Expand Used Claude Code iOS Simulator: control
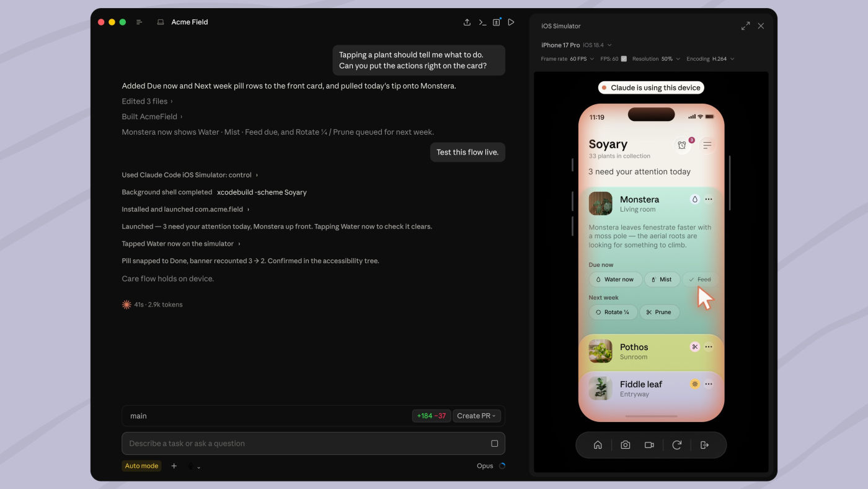This screenshot has height=489, width=868. [x=190, y=175]
